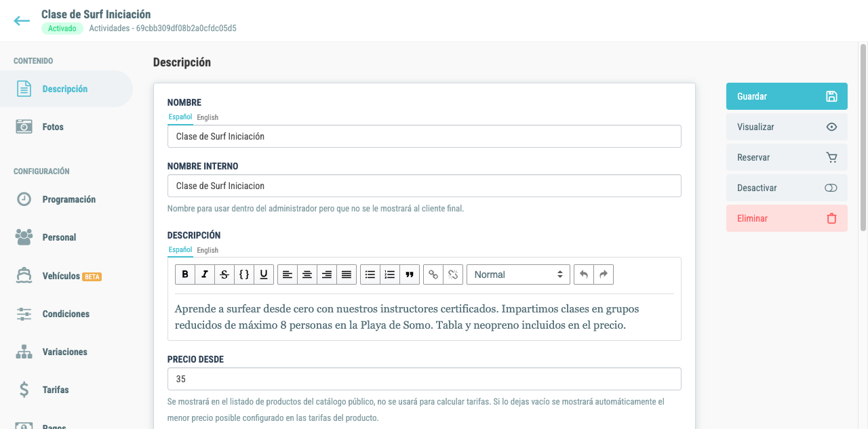Viewport: 868px width, 429px height.
Task: Apply strikethrough formatting in the editor
Action: pos(224,274)
